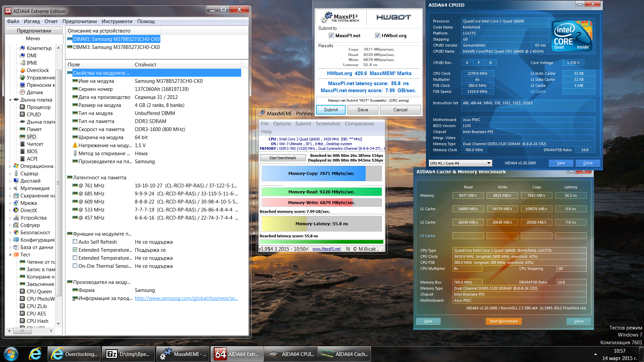Click the tree panel horizontal scrollbar
This screenshot has height=362, width=644.
coord(31,331)
